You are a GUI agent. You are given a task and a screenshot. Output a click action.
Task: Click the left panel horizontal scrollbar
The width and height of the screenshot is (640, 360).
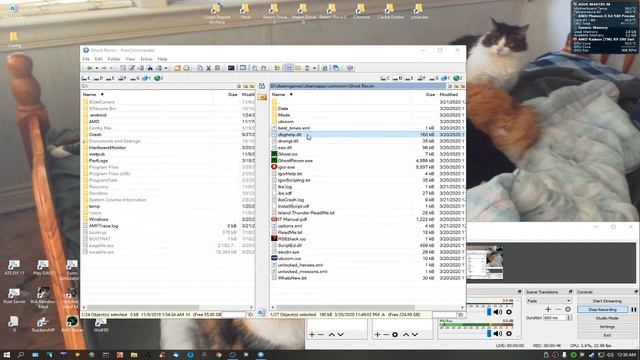[x=143, y=307]
